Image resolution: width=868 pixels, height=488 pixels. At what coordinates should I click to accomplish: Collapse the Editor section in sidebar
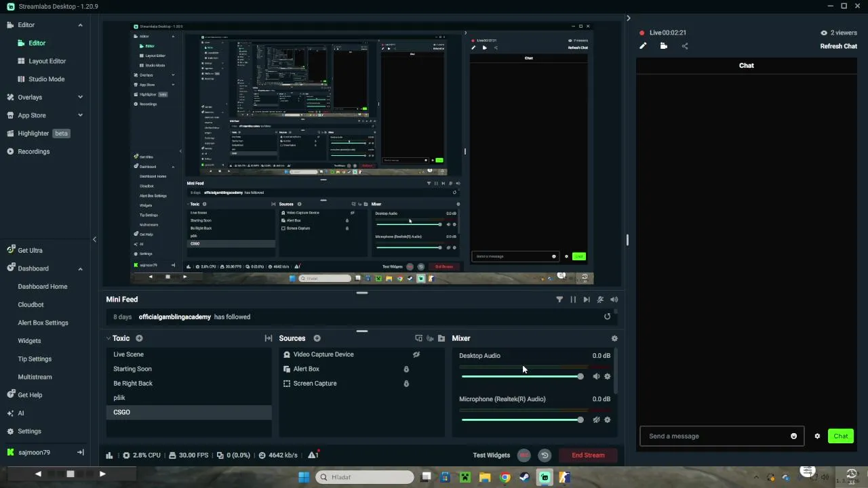coord(80,25)
